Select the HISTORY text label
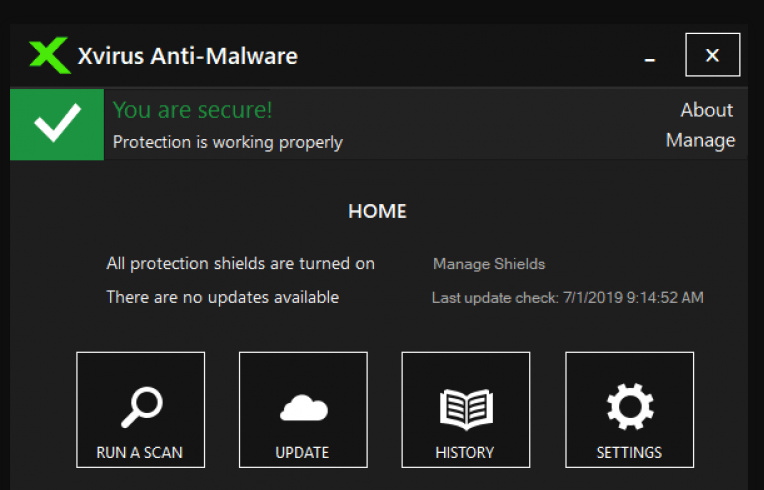The height and width of the screenshot is (490, 764). (465, 453)
